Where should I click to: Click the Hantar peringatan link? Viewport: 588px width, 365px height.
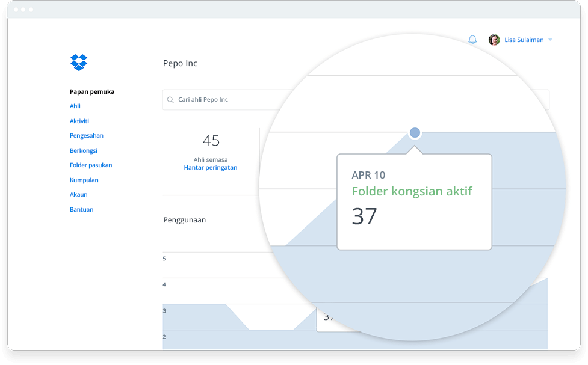point(211,167)
